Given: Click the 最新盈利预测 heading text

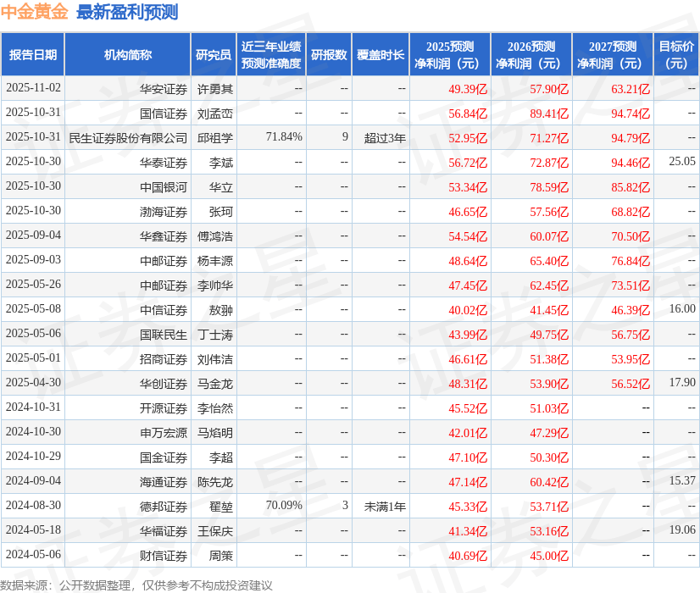Looking at the screenshot, I should [x=127, y=13].
